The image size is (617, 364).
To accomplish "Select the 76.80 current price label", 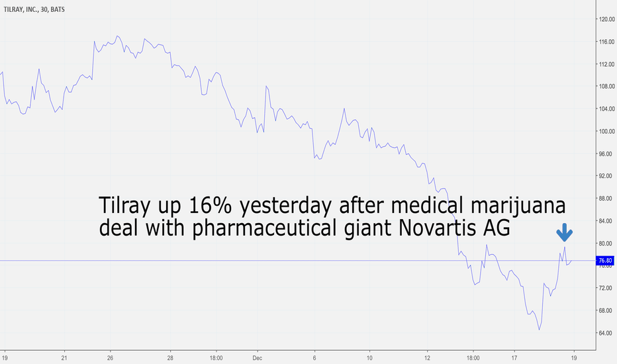I will (x=605, y=261).
